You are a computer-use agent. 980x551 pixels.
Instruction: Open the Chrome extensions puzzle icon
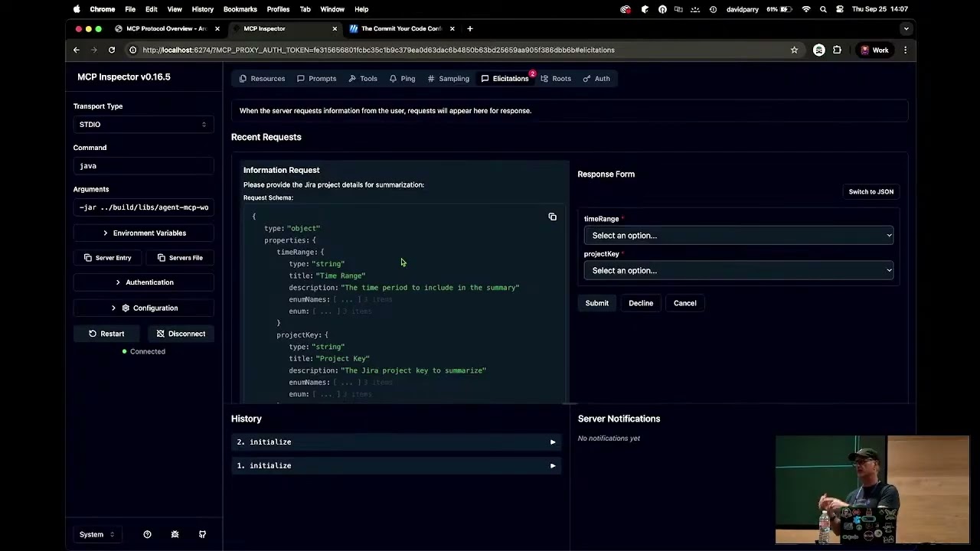coord(837,50)
